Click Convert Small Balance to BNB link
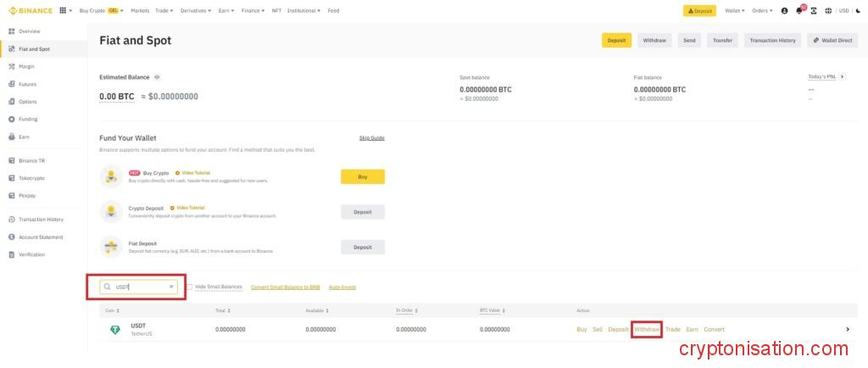Image resolution: width=868 pixels, height=368 pixels. (286, 287)
